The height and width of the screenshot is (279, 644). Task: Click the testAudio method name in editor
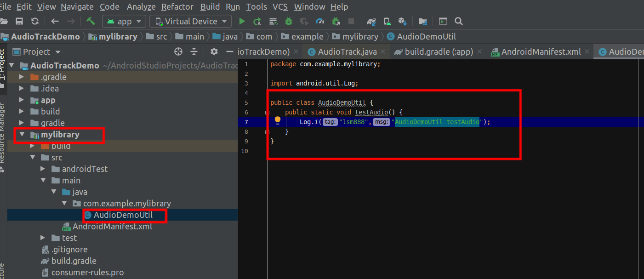tap(371, 112)
